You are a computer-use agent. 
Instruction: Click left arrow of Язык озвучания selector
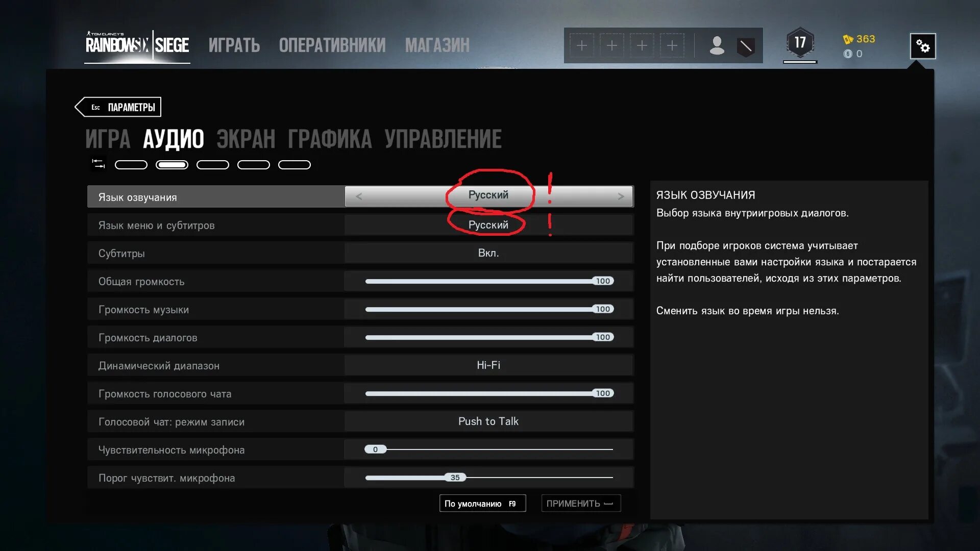click(x=358, y=196)
